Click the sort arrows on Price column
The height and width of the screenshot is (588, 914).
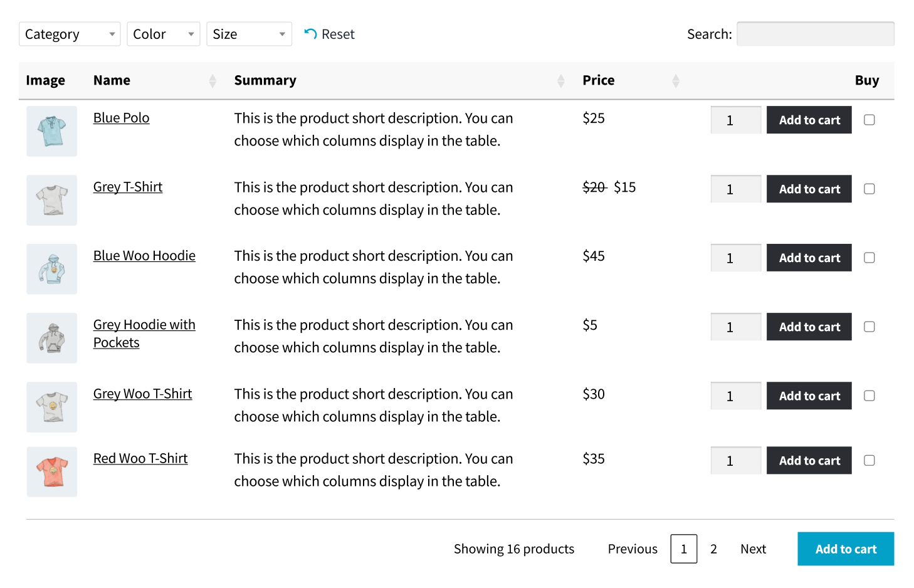tap(676, 80)
